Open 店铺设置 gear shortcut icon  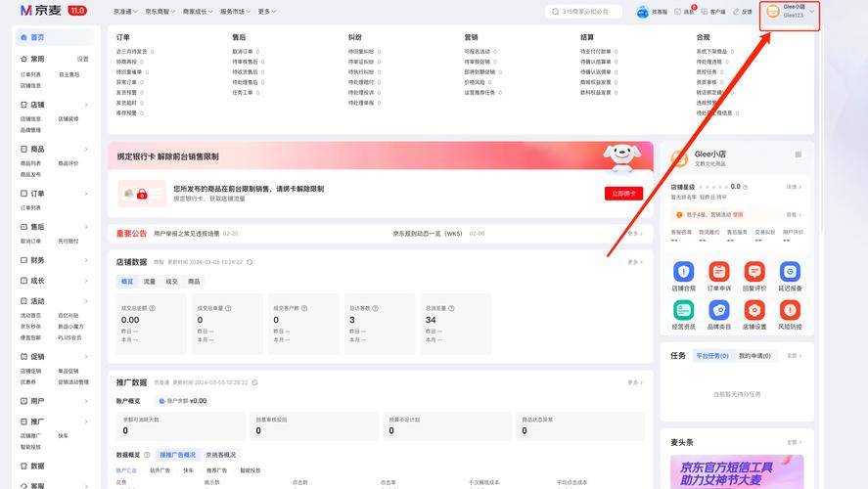[x=754, y=310]
